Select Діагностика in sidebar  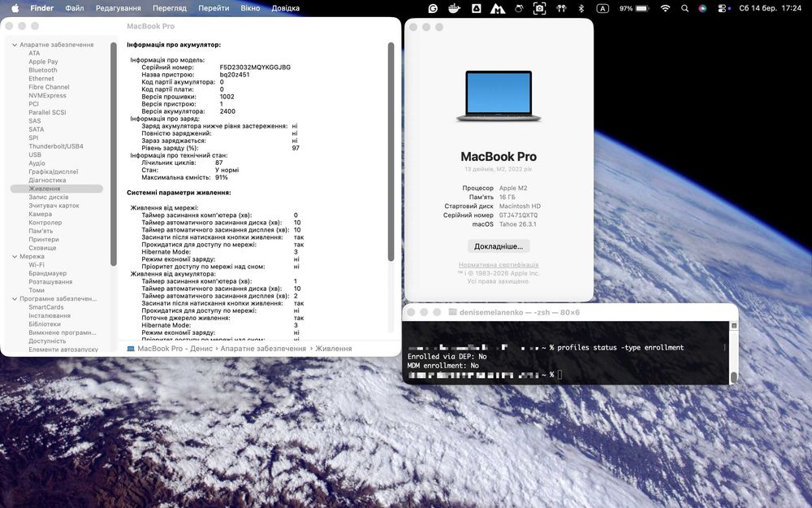click(x=47, y=180)
